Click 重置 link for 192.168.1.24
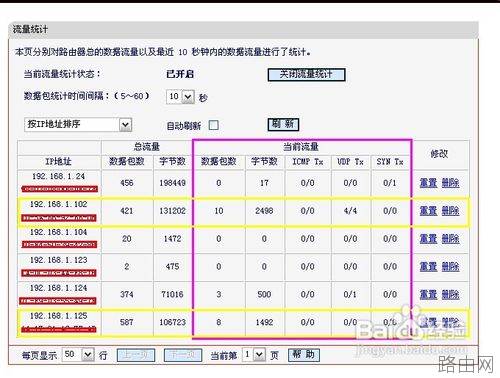The width and height of the screenshot is (500, 378). click(x=428, y=183)
